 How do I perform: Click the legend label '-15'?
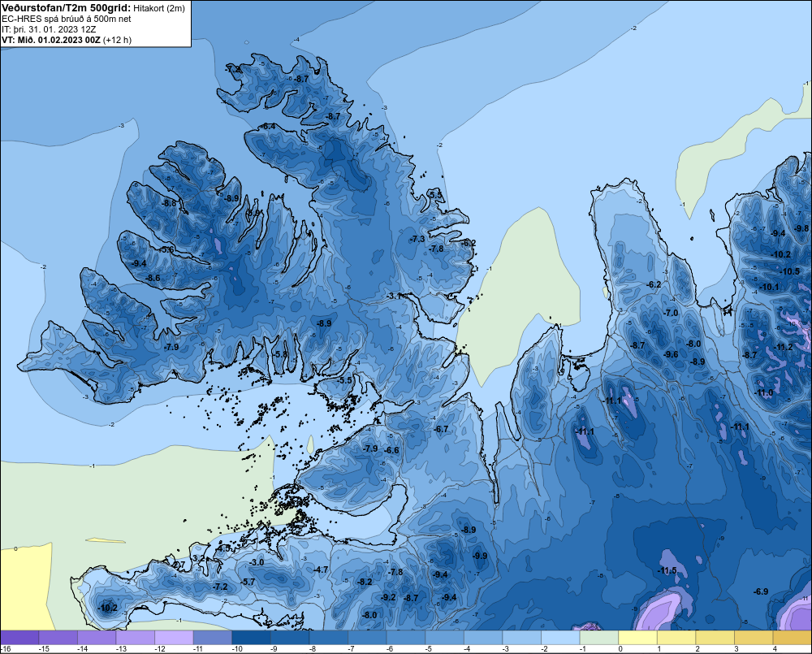click(44, 649)
